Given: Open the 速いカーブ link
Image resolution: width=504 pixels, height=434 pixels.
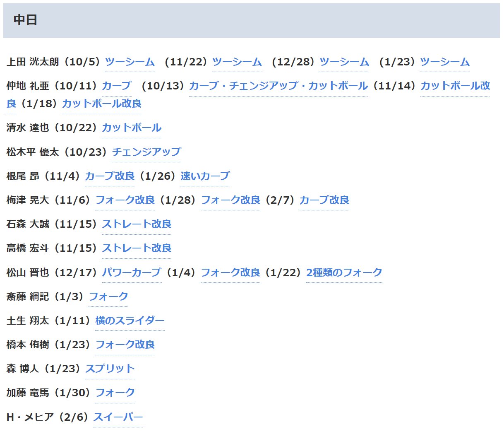Looking at the screenshot, I should 205,176.
